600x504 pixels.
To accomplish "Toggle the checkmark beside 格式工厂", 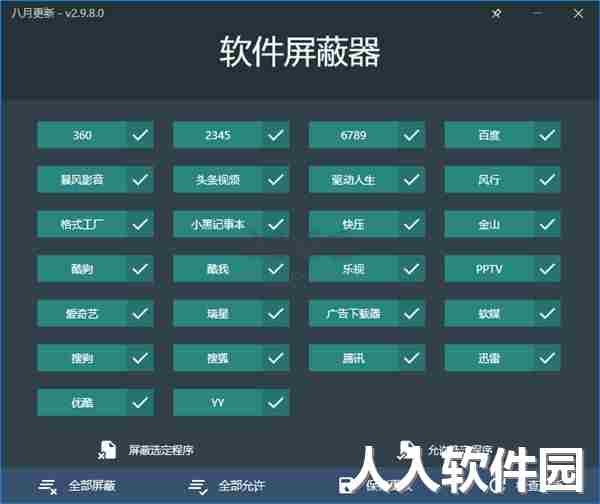I will 140,224.
